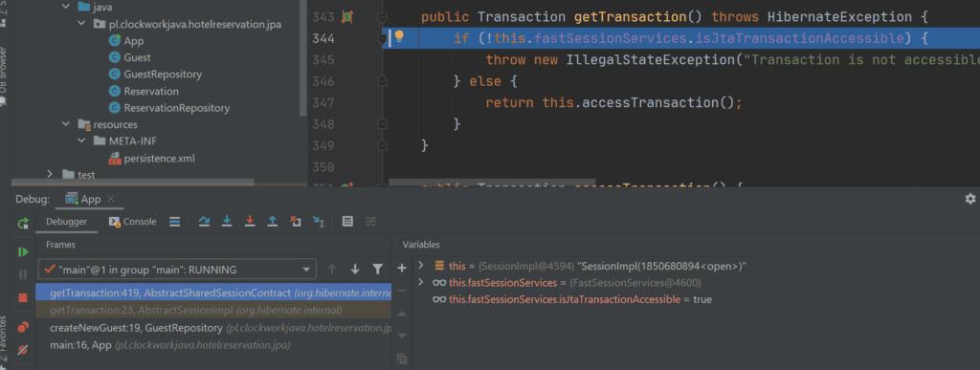
Task: Click the next frame down arrow
Action: [x=355, y=269]
